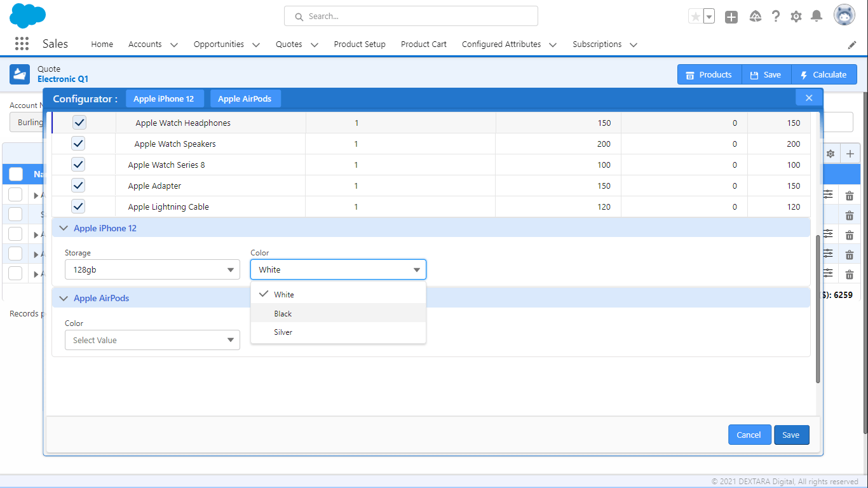Click the favorites star icon
Viewport: 868px width, 488px height.
point(696,17)
